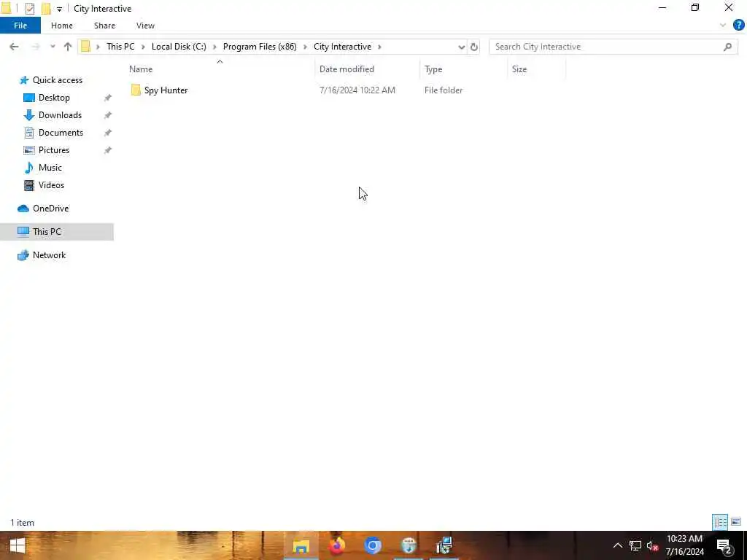Select the Spy Hunter folder
747x560 pixels.
click(x=166, y=90)
